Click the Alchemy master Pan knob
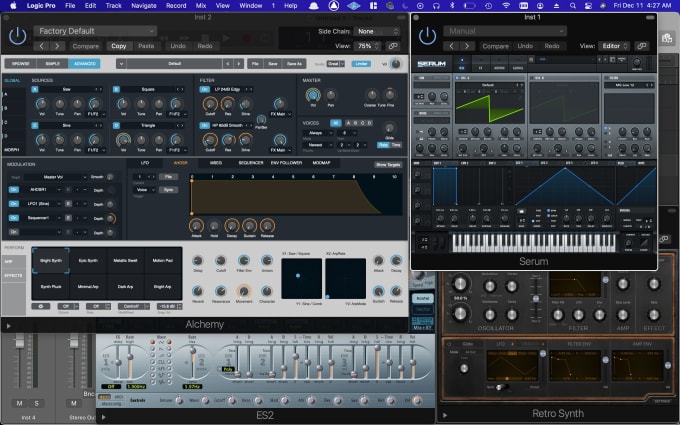The width and height of the screenshot is (680, 425). click(330, 95)
